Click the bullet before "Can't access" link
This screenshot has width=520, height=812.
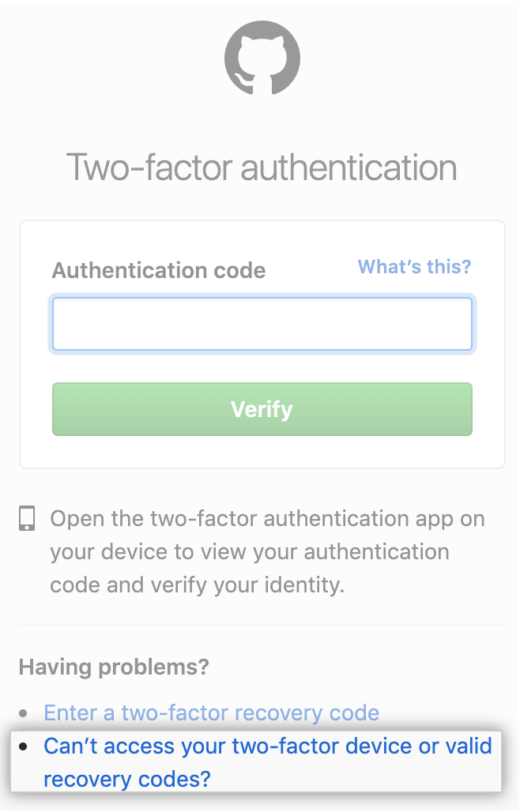23,746
